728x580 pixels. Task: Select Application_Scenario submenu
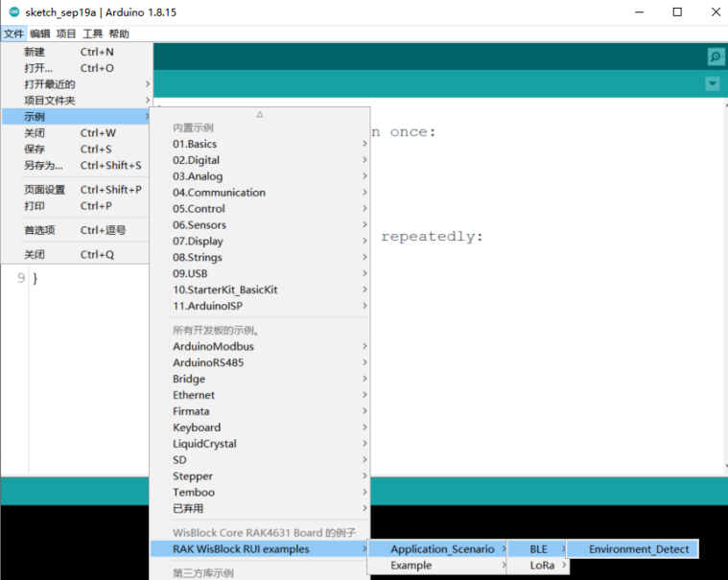pyautogui.click(x=436, y=549)
